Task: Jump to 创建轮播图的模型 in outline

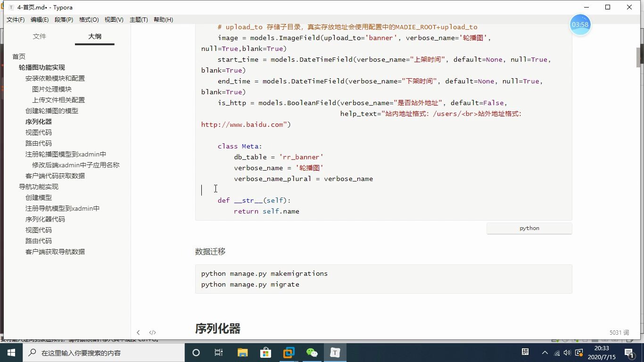Action: 52,111
